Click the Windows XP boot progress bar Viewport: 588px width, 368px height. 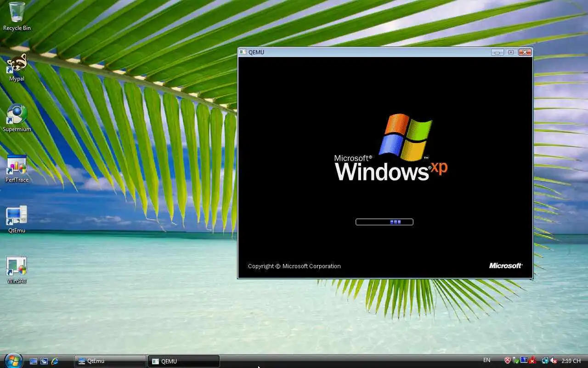[384, 222]
